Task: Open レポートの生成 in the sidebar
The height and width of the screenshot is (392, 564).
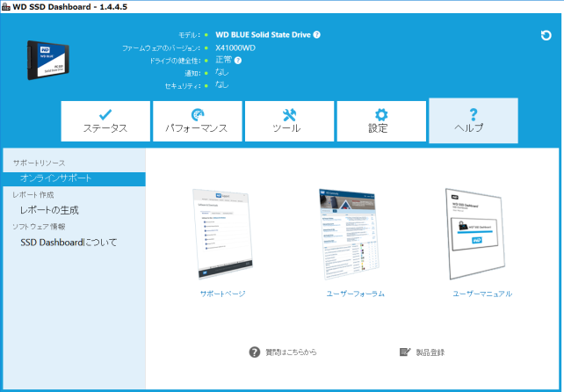Action: [49, 210]
